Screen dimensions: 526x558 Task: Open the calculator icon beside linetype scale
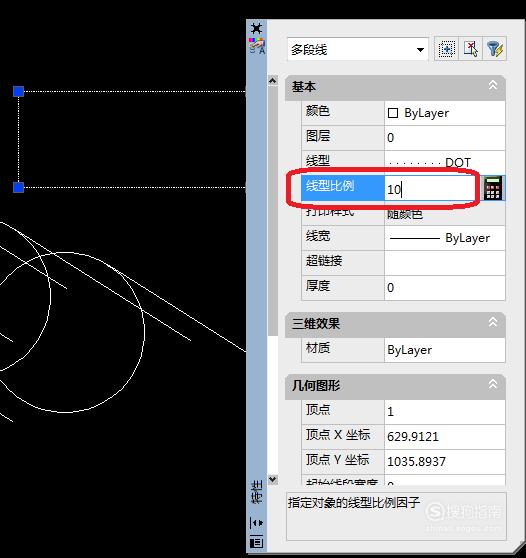tap(493, 188)
